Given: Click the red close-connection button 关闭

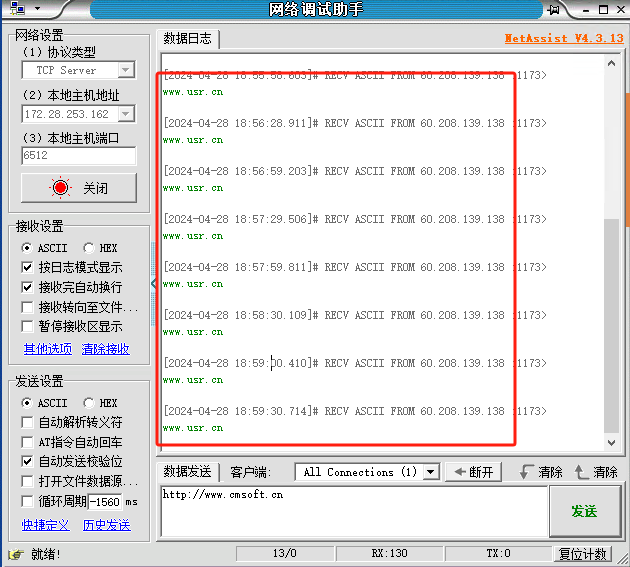Looking at the screenshot, I should [x=79, y=188].
